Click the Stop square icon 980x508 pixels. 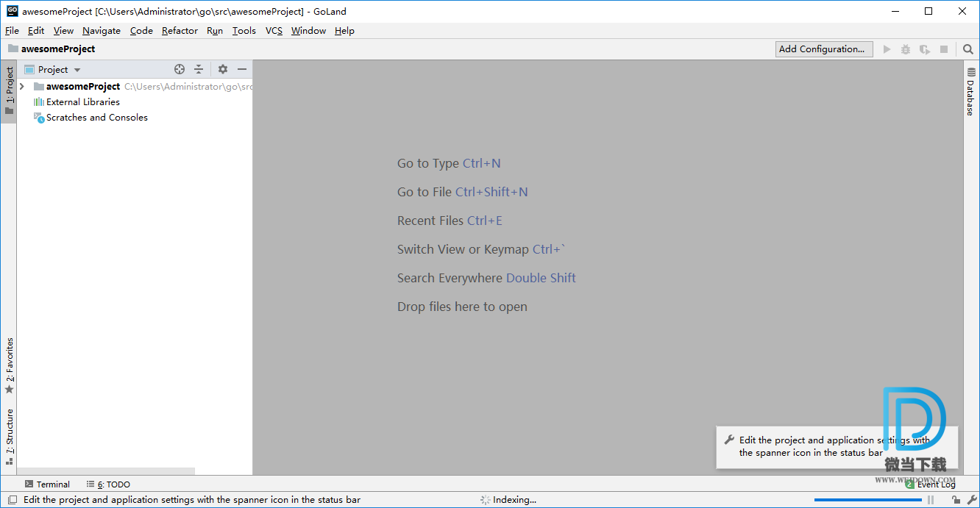click(x=944, y=49)
